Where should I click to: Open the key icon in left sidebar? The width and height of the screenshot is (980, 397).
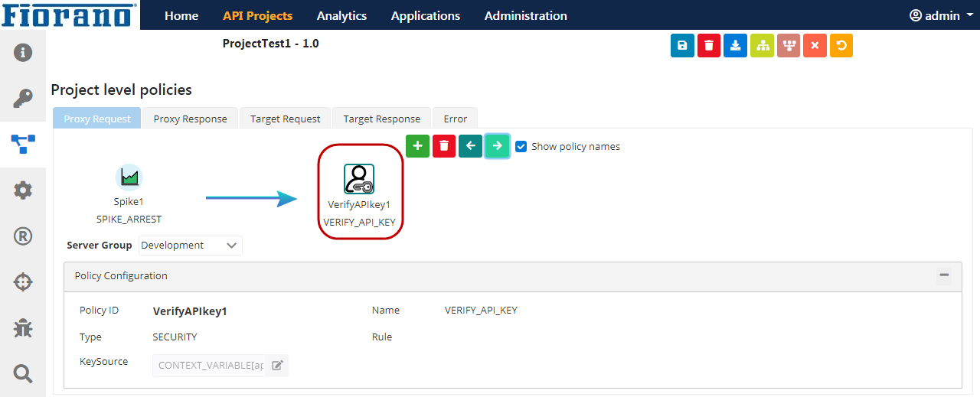click(x=23, y=99)
